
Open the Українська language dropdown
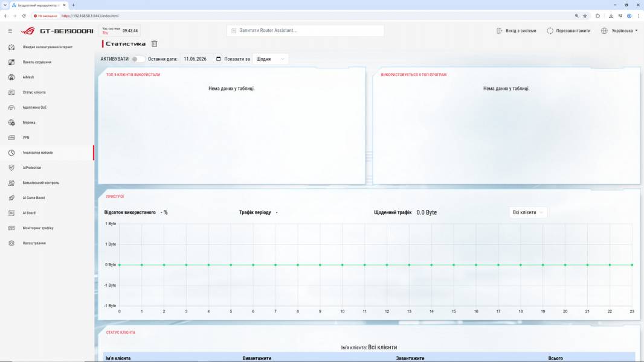[x=619, y=31]
